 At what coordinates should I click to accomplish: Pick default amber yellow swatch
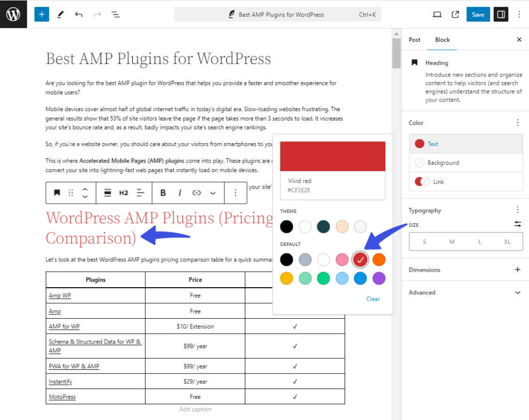pos(286,278)
